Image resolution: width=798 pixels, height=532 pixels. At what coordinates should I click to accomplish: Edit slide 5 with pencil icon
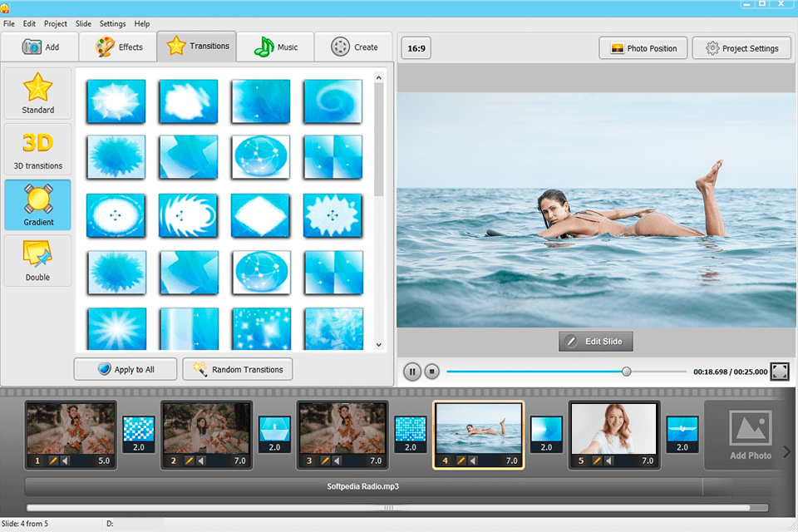tap(597, 461)
